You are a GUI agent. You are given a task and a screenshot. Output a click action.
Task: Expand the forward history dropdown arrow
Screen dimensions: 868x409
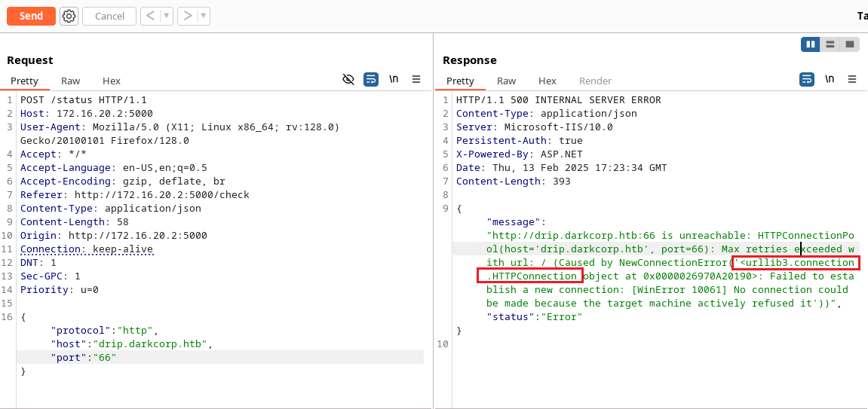click(x=204, y=16)
